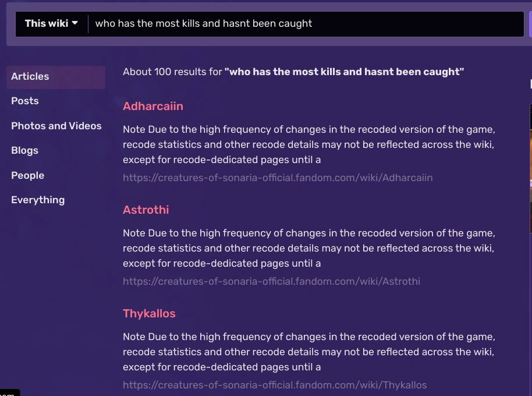Open the Astrothi article
The width and height of the screenshot is (532, 396).
(x=146, y=210)
